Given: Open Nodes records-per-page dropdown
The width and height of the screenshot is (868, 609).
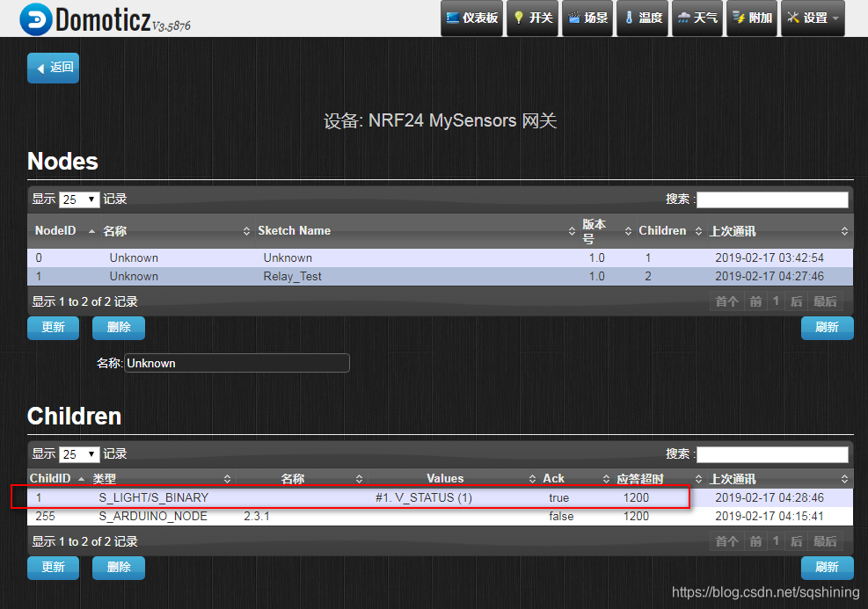Looking at the screenshot, I should click(x=79, y=199).
